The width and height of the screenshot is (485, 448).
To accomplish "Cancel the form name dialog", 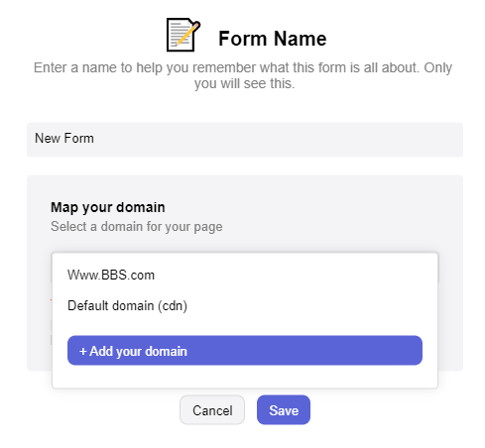I will click(x=212, y=410).
